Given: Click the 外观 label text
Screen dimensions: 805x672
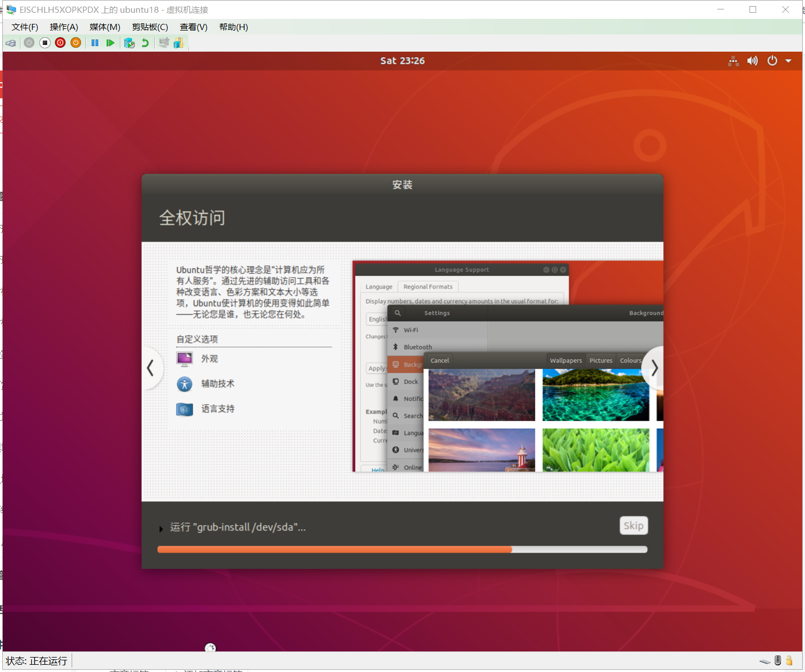Looking at the screenshot, I should tap(209, 359).
